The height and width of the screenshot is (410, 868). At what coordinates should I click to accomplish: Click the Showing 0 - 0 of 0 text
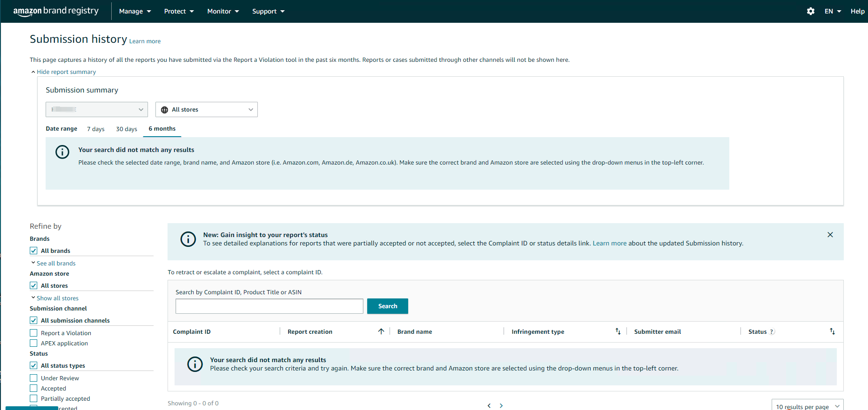(x=193, y=403)
